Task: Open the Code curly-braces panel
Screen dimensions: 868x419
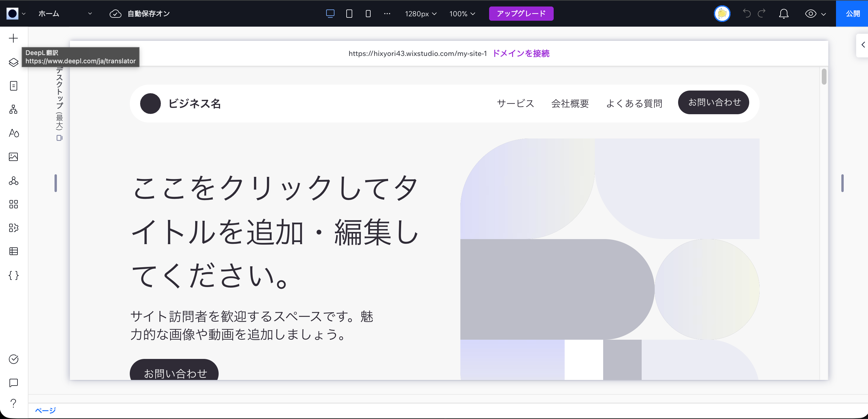Action: click(13, 275)
